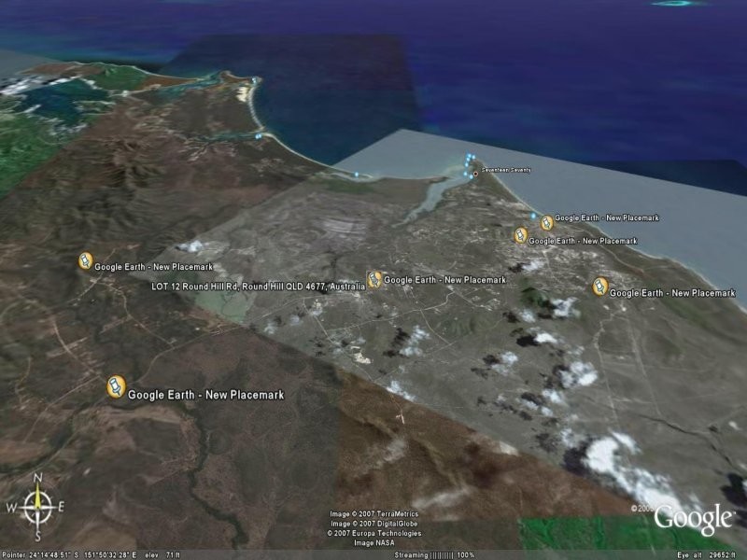
Task: Click the N letter on the compass
Action: (x=38, y=479)
